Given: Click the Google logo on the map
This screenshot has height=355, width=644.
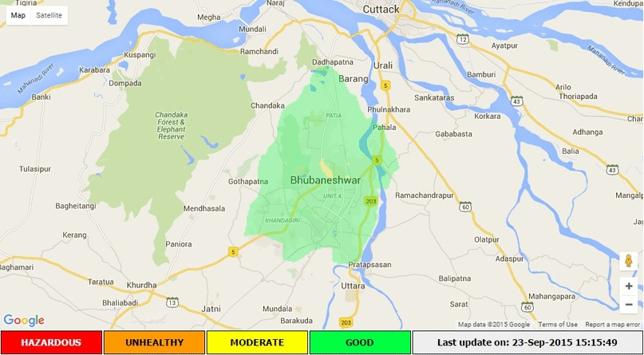Looking at the screenshot, I should coord(24,321).
